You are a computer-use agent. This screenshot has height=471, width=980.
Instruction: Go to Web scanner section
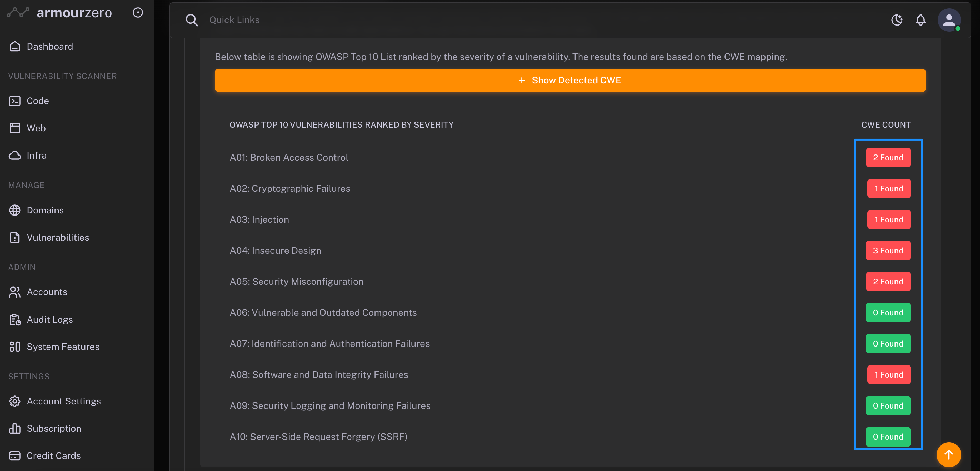36,128
